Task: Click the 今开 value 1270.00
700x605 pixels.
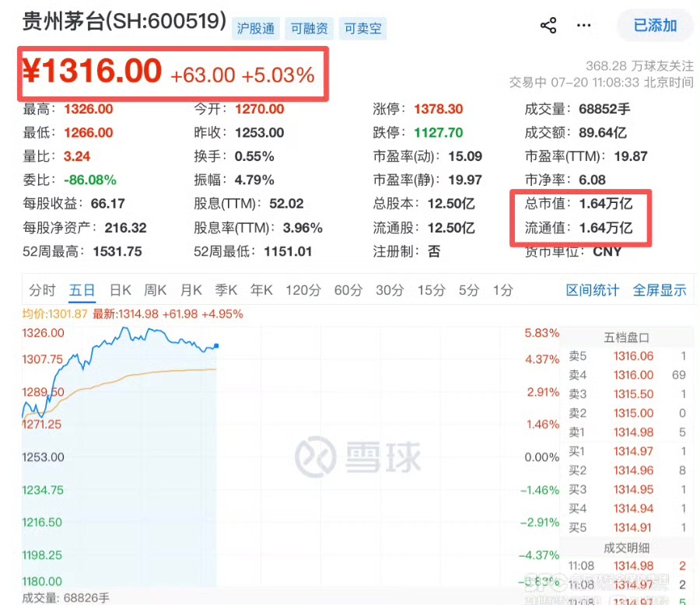Action: (x=259, y=109)
